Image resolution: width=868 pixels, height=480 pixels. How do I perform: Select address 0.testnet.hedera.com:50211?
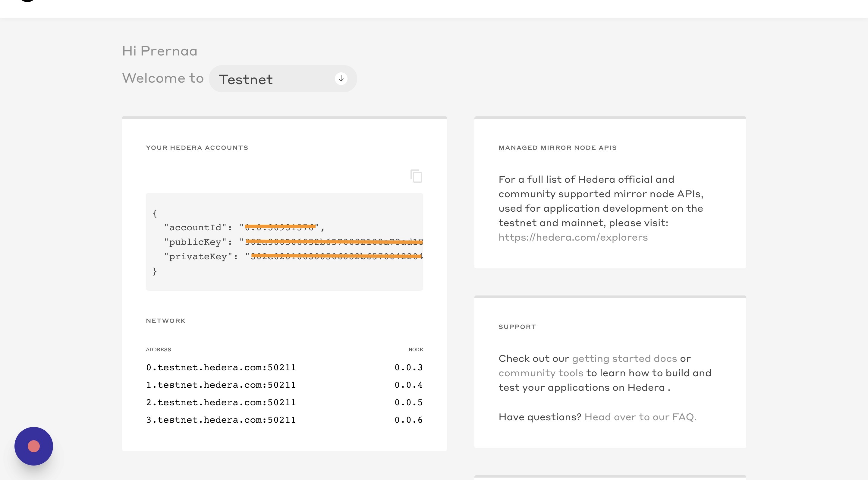tap(221, 368)
